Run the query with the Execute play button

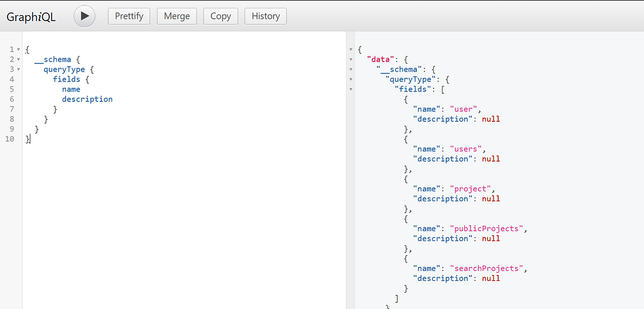85,16
